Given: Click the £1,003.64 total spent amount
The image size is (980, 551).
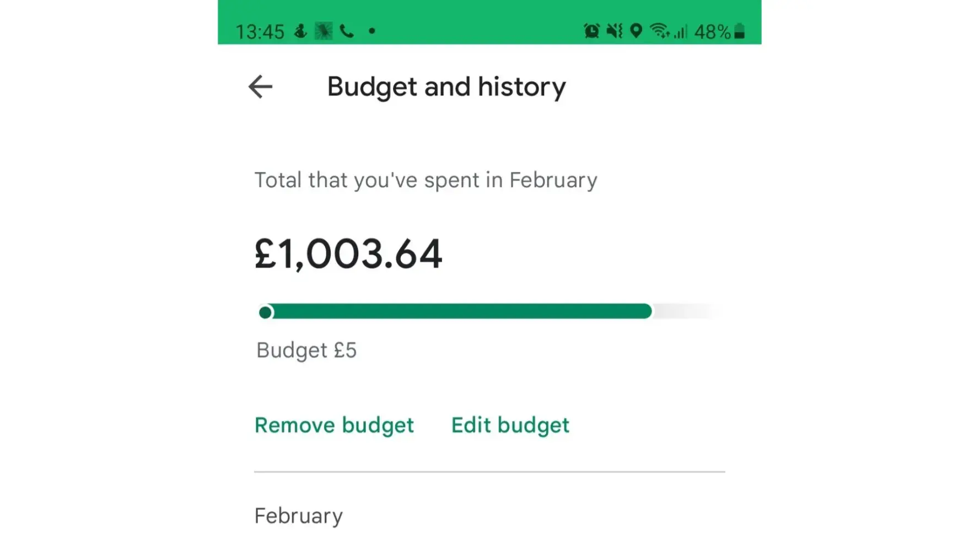Looking at the screenshot, I should (x=348, y=254).
